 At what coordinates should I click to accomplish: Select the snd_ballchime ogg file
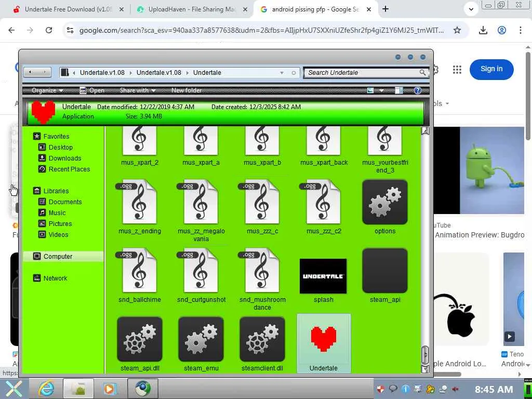[139, 275]
